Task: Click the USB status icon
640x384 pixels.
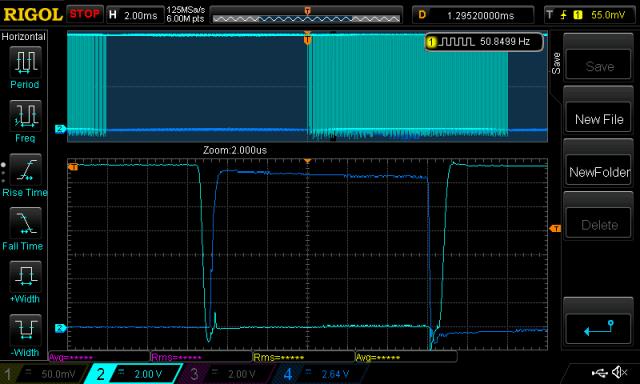Action: point(599,372)
